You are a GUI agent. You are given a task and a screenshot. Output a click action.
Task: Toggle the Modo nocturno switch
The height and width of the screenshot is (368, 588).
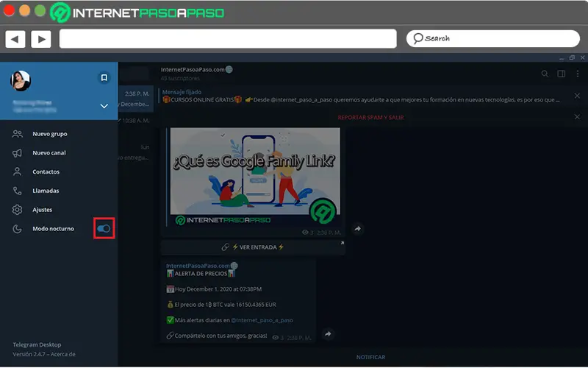tap(104, 228)
